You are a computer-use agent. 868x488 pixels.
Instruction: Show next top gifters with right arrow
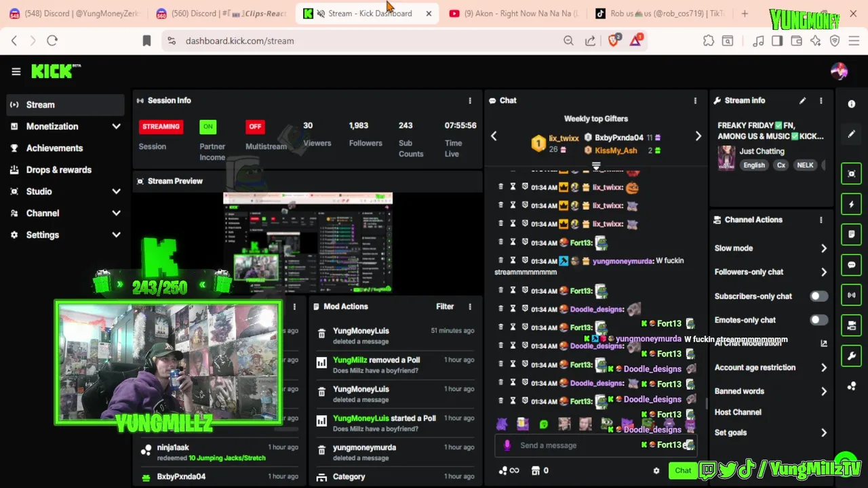698,136
